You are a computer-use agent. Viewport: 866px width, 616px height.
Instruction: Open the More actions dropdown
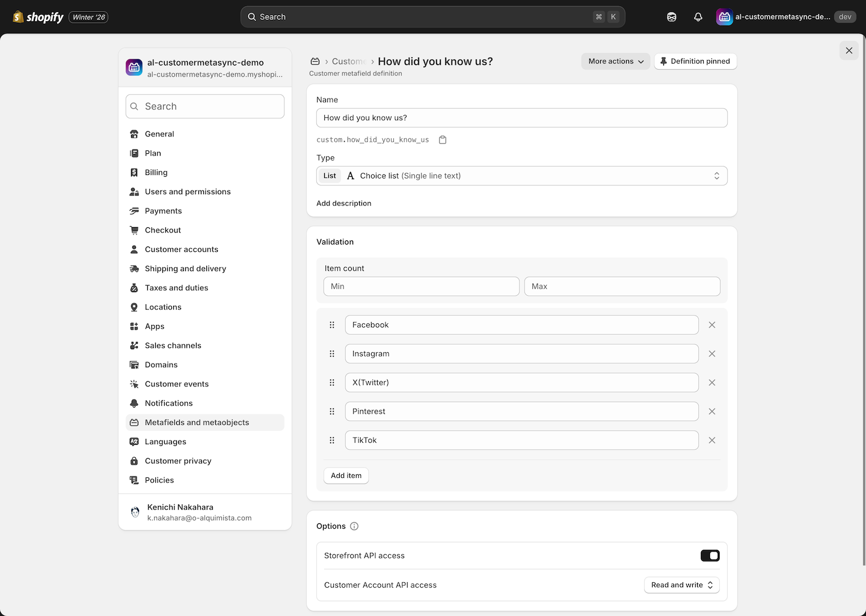[615, 61]
